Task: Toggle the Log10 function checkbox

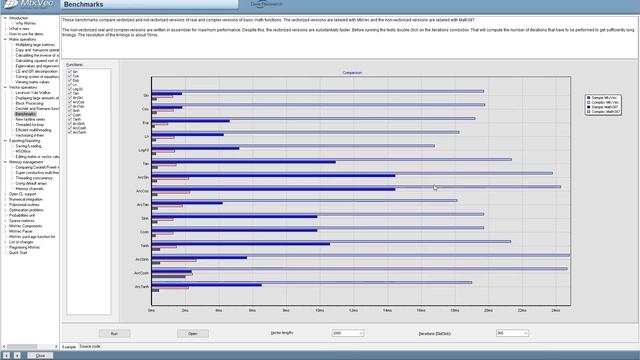Action: coord(70,89)
